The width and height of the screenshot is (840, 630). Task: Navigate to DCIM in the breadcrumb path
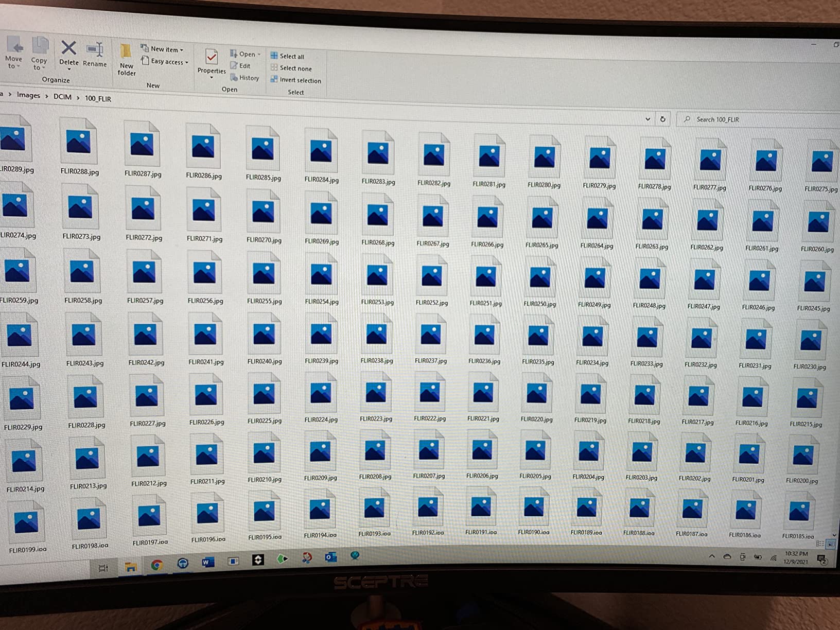(63, 97)
